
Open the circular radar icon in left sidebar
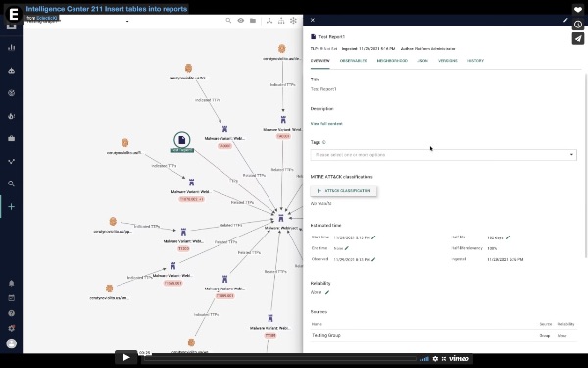pyautogui.click(x=11, y=93)
